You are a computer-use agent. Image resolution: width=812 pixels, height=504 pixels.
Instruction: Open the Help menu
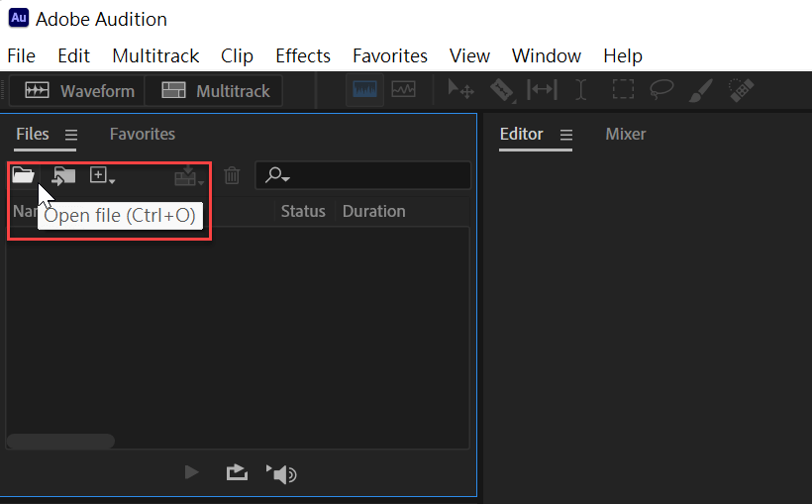point(623,55)
